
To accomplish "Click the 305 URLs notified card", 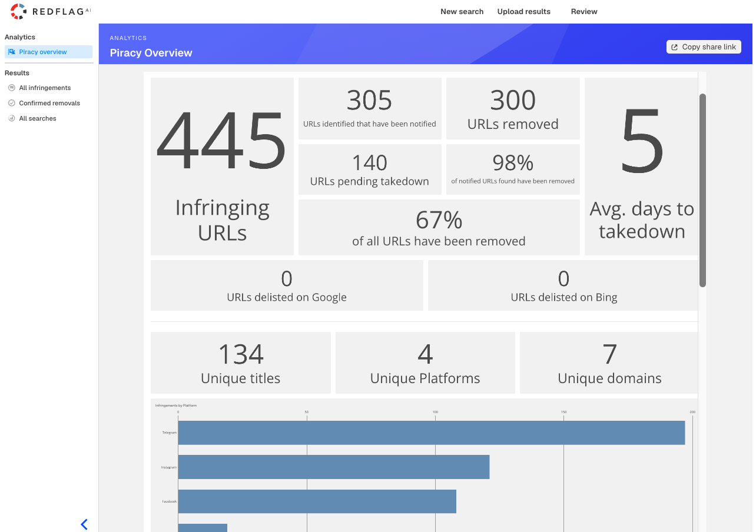I will pos(370,108).
